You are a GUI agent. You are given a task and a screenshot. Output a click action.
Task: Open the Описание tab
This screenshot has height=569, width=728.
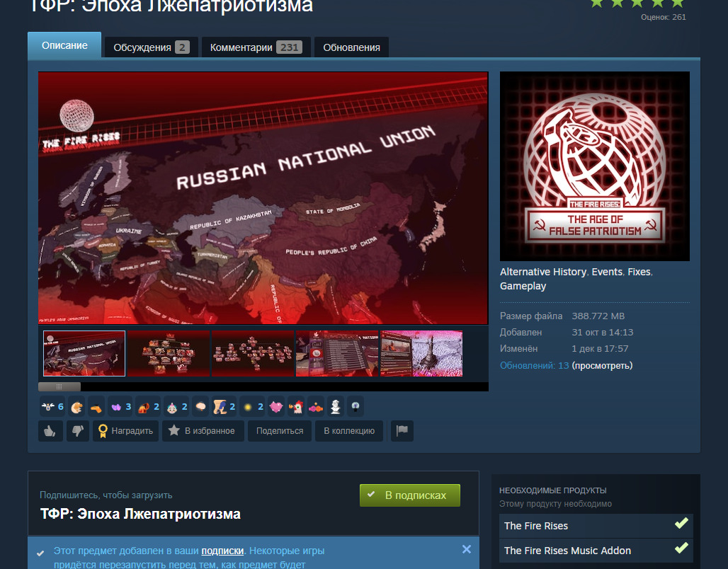64,45
